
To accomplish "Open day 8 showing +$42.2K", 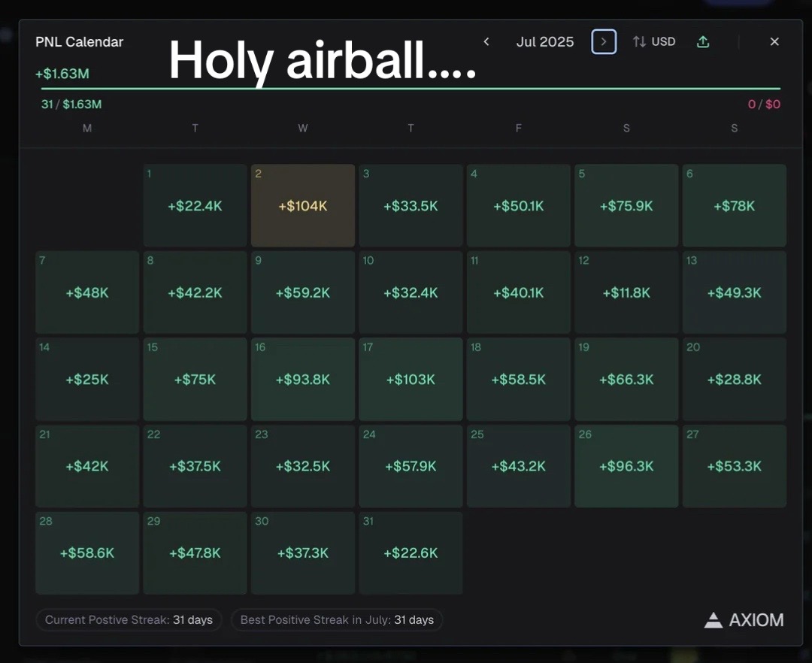I will (195, 292).
